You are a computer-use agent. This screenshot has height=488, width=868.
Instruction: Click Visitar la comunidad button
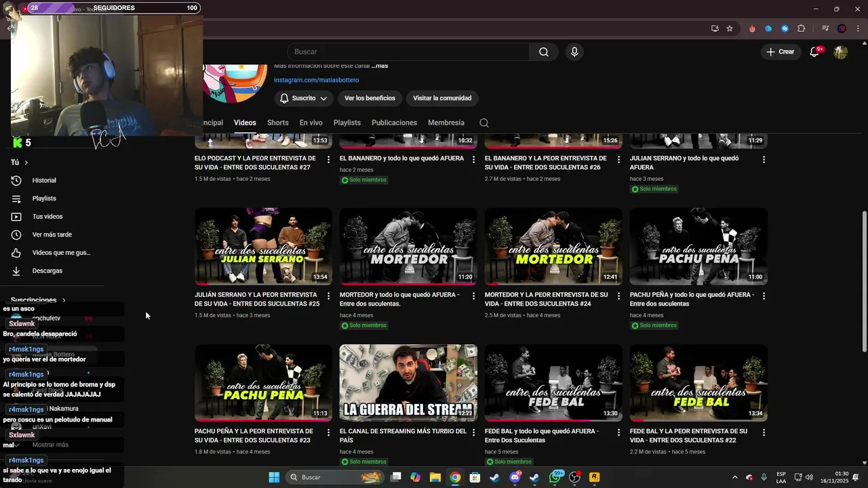[x=442, y=98]
